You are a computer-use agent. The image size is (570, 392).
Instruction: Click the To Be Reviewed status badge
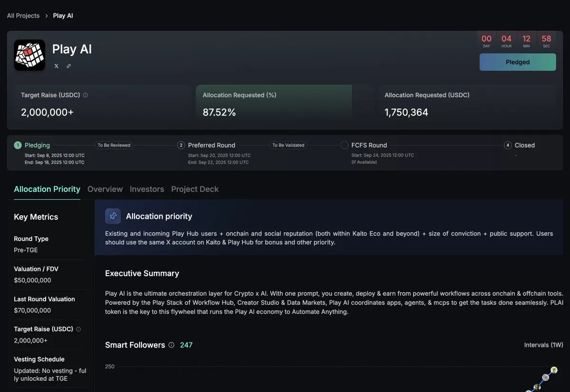(x=114, y=145)
